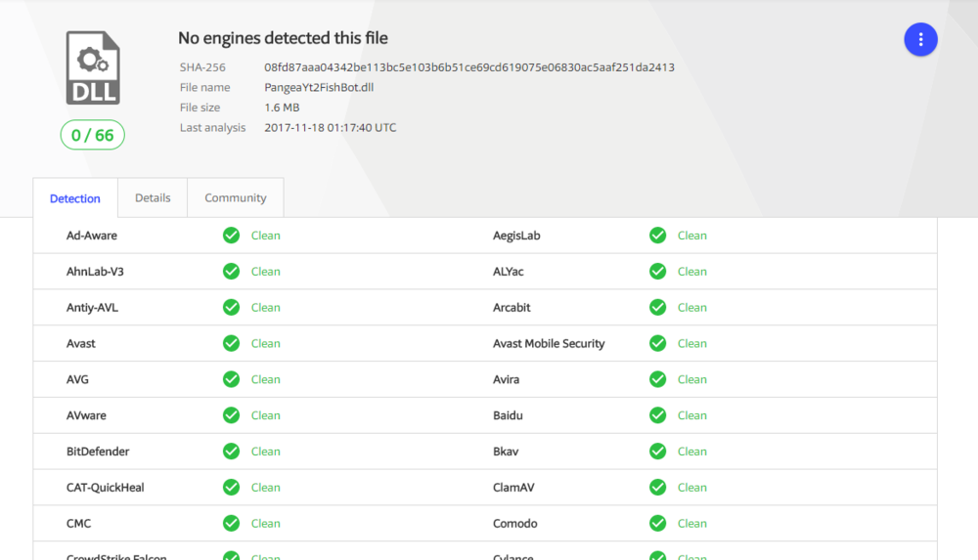Click the green check icon for Ad-Aware
This screenshot has height=560, width=978.
click(x=232, y=236)
